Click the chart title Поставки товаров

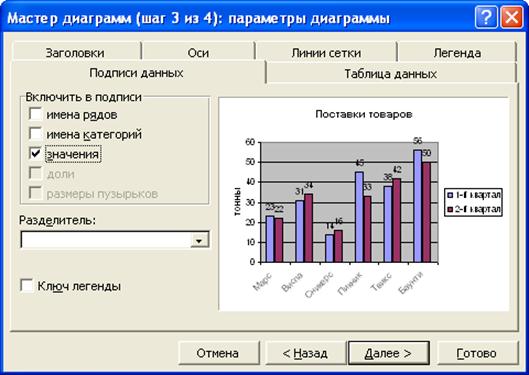[364, 114]
